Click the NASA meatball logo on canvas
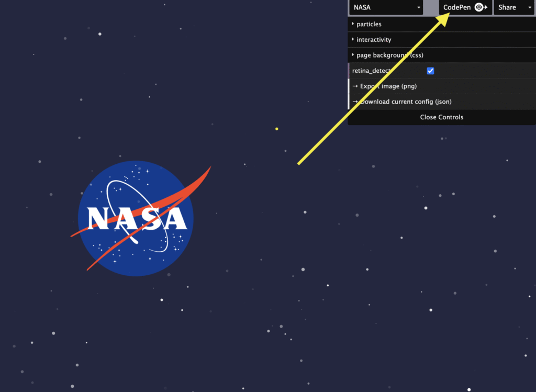 (x=136, y=218)
